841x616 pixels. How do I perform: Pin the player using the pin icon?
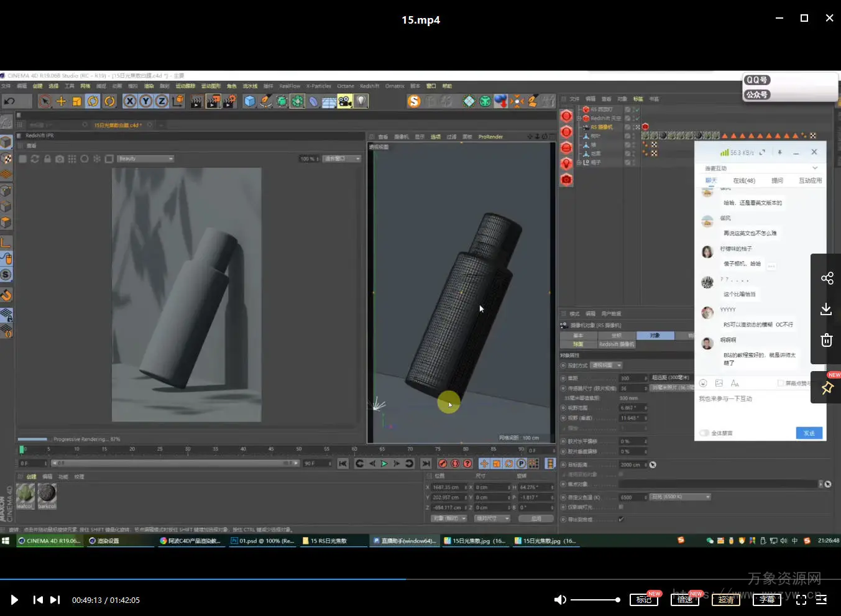[x=827, y=388]
